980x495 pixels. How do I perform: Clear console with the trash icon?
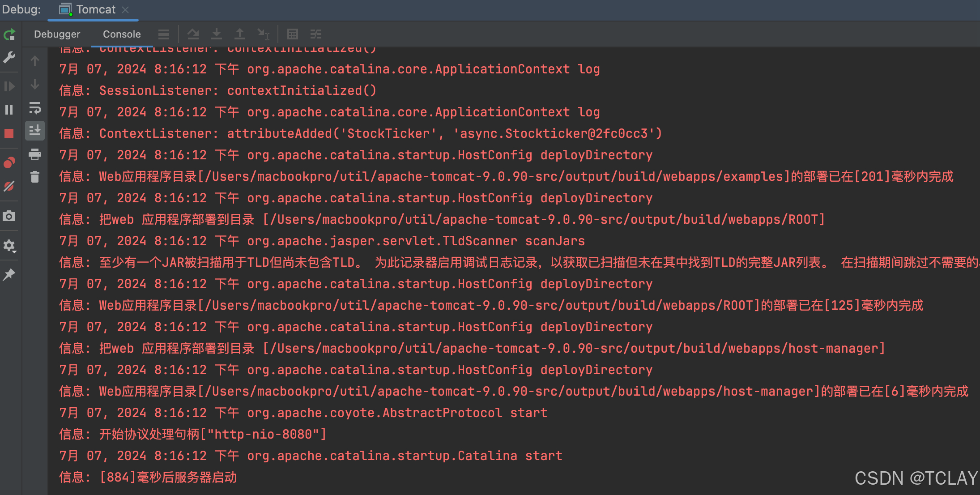[x=35, y=177]
